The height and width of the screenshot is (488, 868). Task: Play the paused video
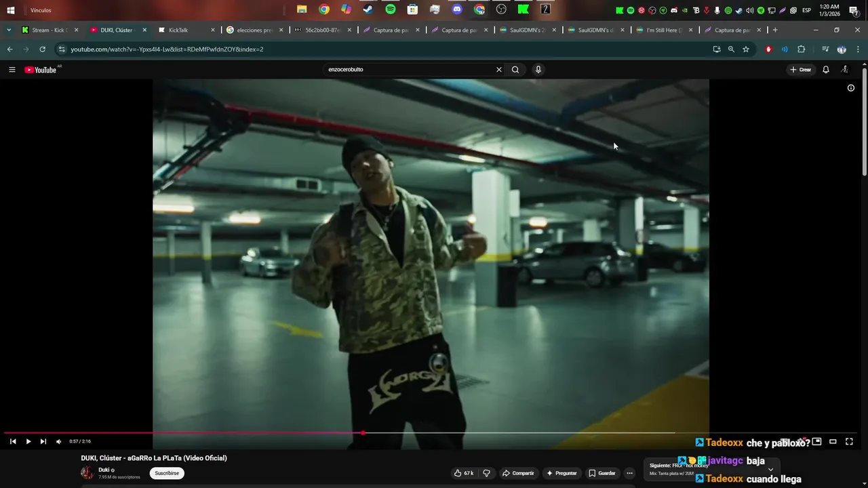pos(28,441)
